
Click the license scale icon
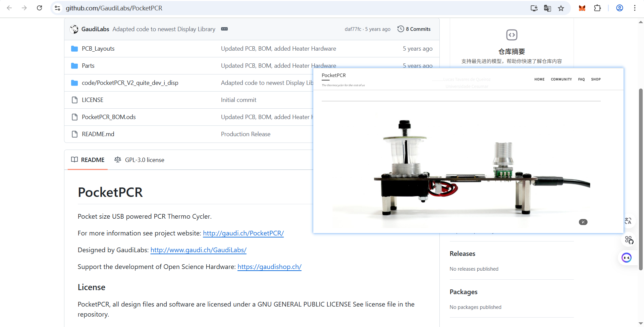[117, 160]
